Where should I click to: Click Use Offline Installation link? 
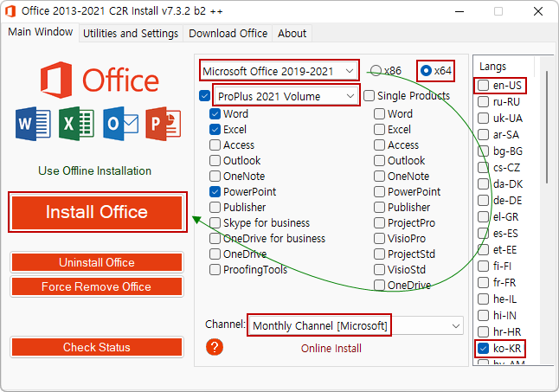95,170
